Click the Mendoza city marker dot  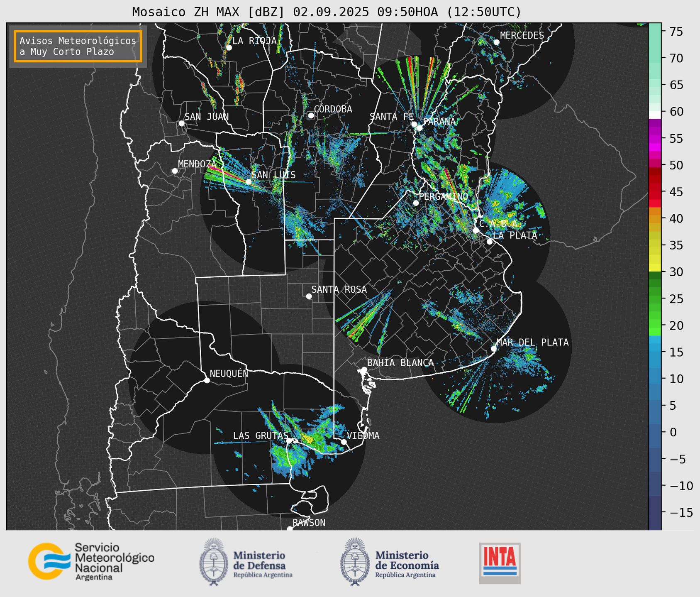tap(175, 171)
